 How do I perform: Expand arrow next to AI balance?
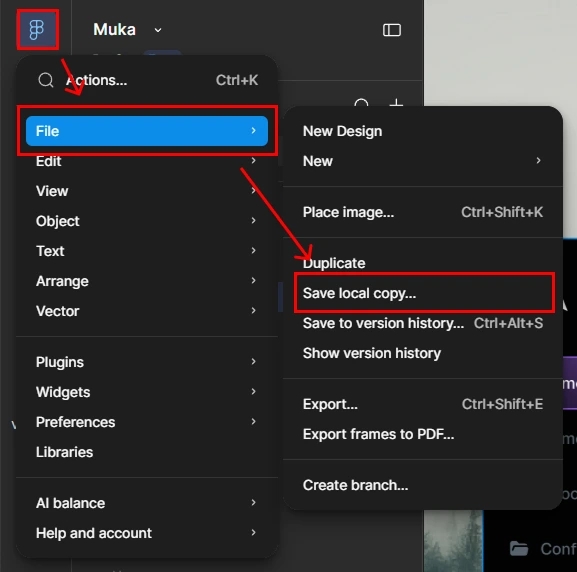(254, 502)
